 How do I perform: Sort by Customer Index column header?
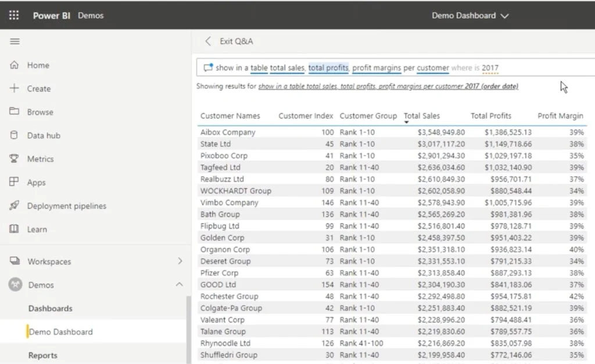(306, 116)
